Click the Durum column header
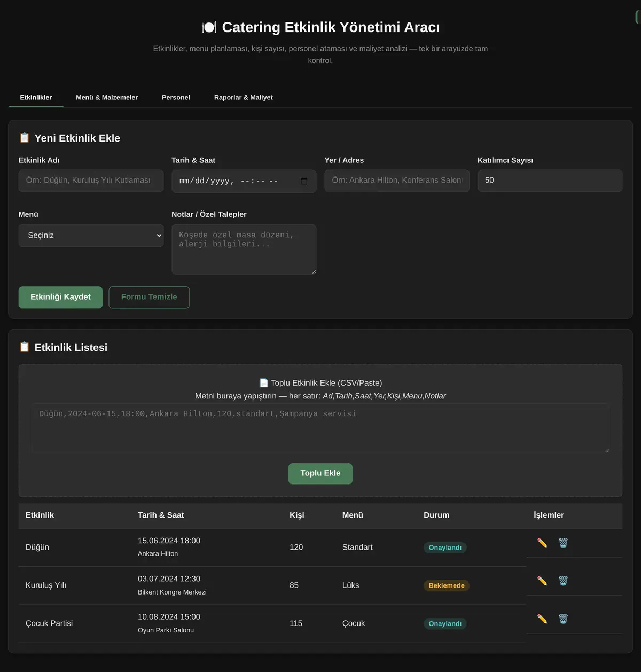This screenshot has width=641, height=672. pyautogui.click(x=436, y=515)
